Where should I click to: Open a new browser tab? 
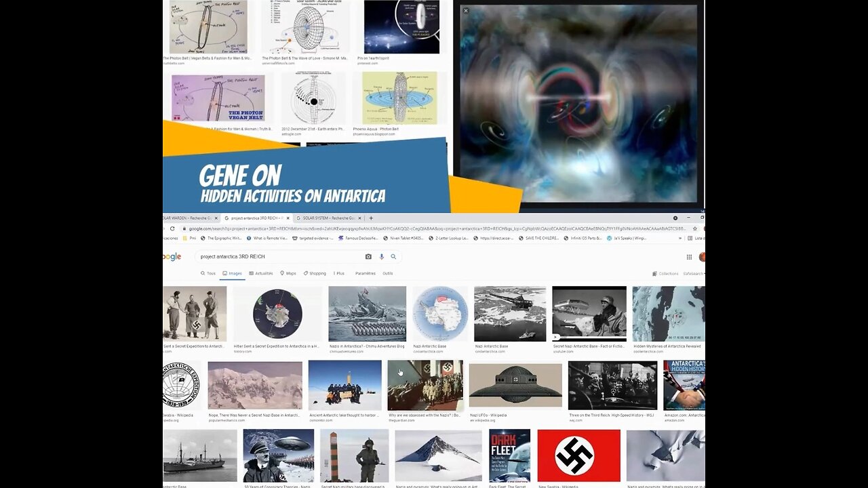click(371, 218)
